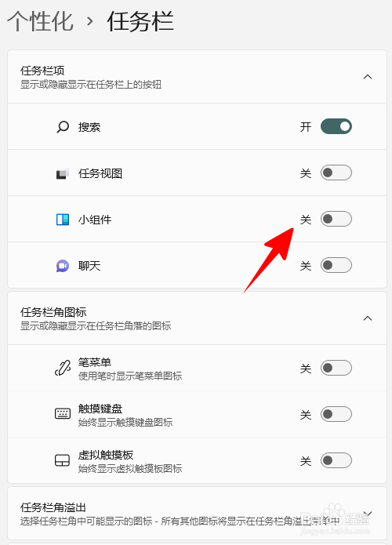Click the Touch keyboard (触摸键盘) icon
Screen dimensions: 392x545
point(63,414)
